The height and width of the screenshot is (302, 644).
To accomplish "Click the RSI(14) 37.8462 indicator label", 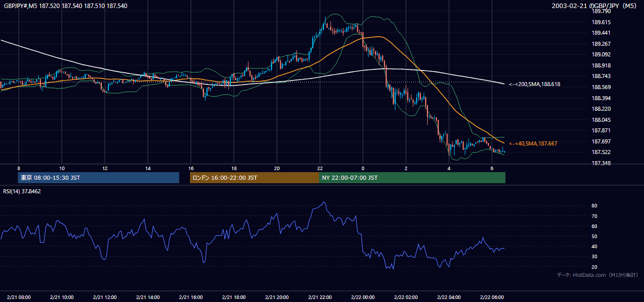I will (22, 191).
